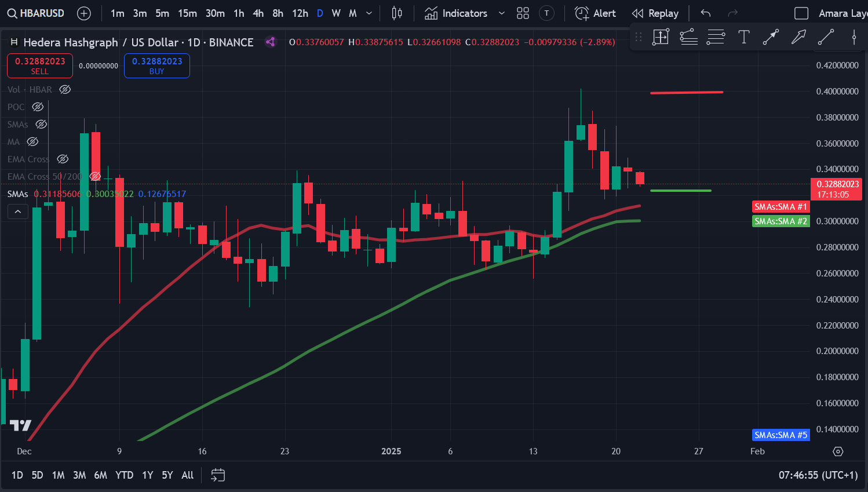Set chart interval to 8h
This screenshot has height=492, width=868.
click(x=278, y=13)
